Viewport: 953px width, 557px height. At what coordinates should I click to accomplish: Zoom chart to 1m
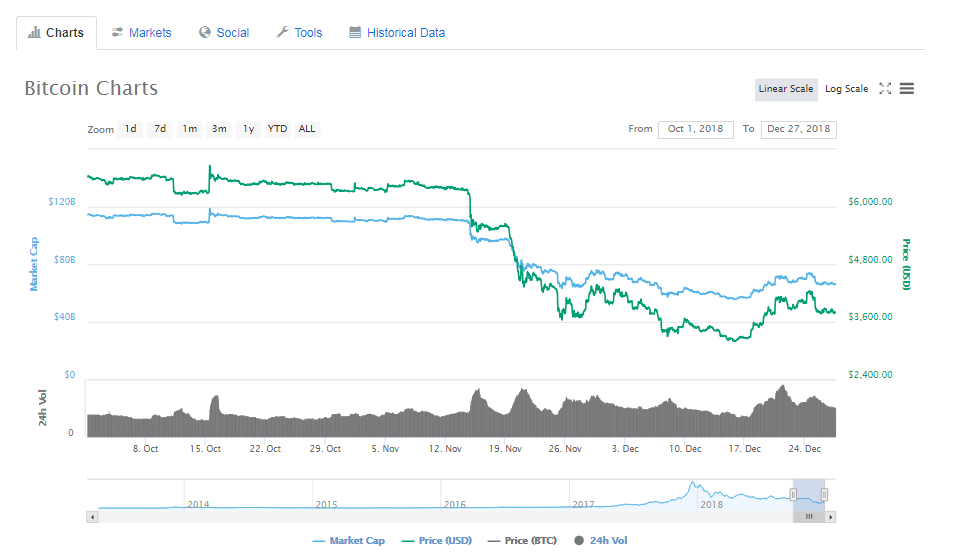tap(190, 129)
